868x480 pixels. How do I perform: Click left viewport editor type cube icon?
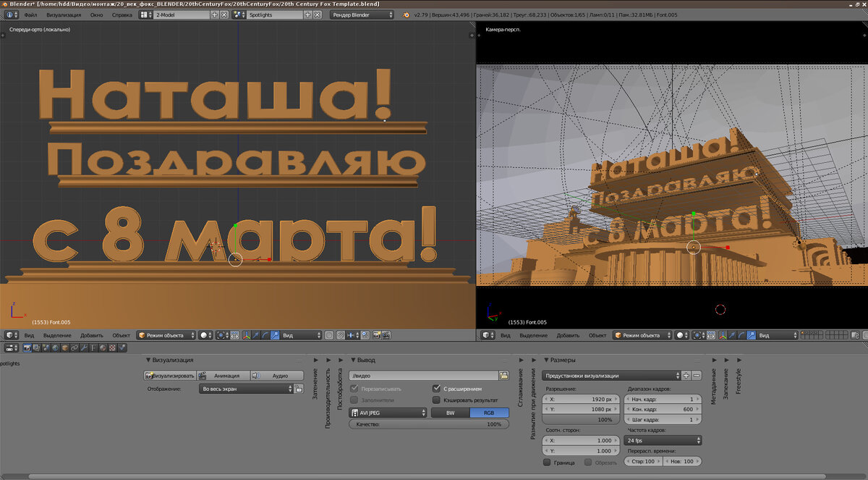pos(11,335)
